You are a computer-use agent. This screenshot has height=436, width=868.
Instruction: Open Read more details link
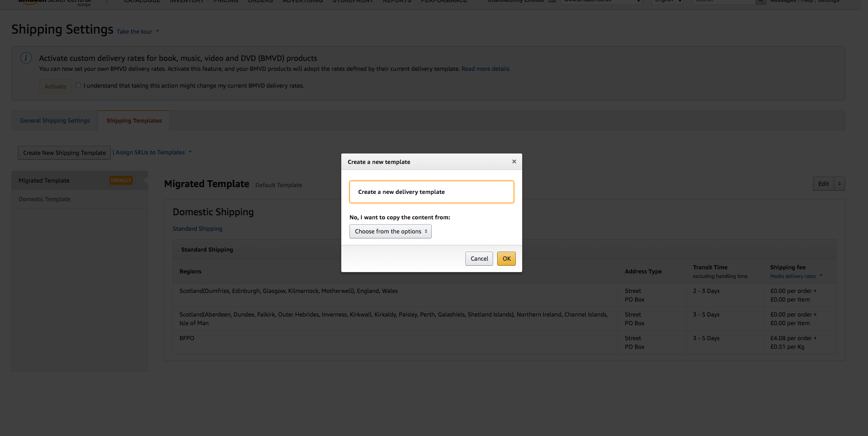(485, 69)
